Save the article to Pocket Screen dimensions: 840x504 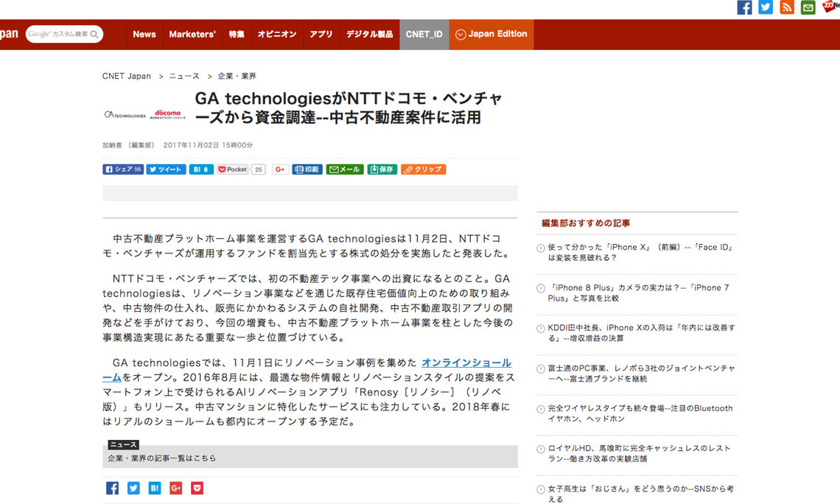pyautogui.click(x=232, y=169)
